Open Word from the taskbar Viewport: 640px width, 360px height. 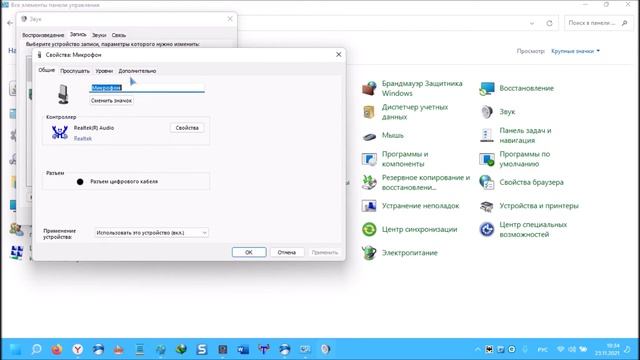243,349
